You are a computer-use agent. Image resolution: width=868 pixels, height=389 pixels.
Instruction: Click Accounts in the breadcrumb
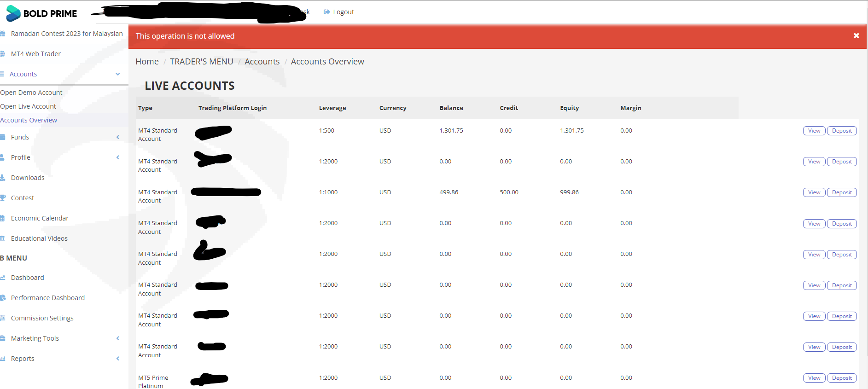pyautogui.click(x=262, y=62)
